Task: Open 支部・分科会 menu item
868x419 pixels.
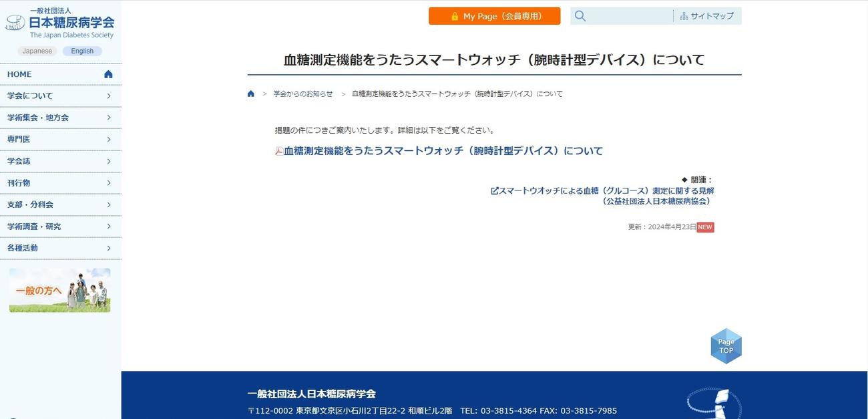Action: 61,204
